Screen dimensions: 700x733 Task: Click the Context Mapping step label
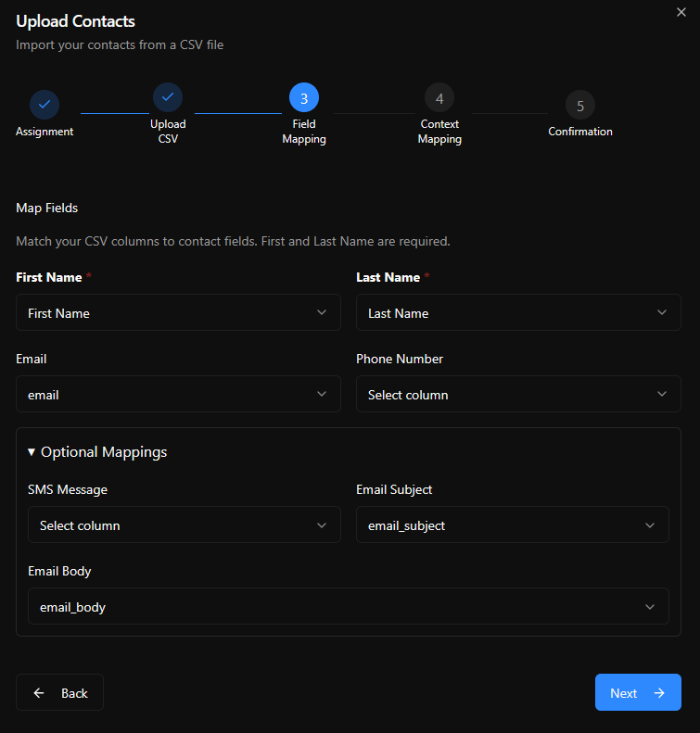(439, 132)
